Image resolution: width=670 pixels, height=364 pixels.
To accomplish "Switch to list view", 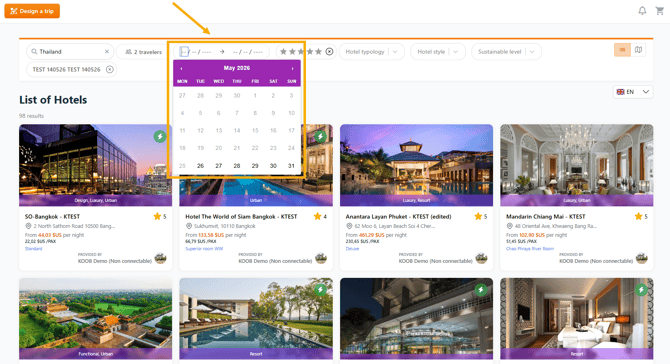I will [622, 50].
